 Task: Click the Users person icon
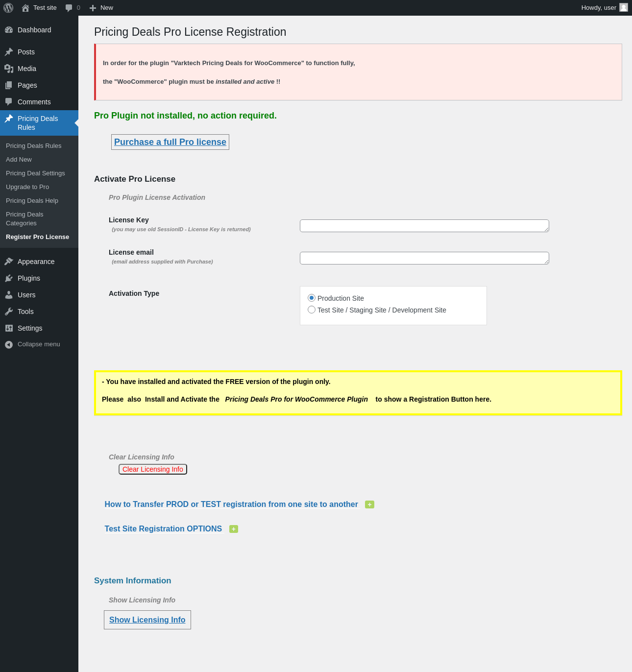click(9, 295)
